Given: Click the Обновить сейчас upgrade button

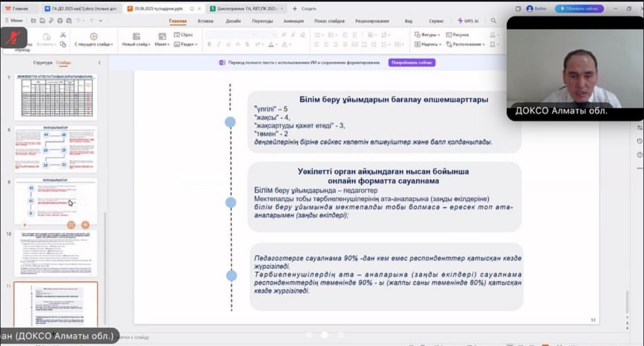Looking at the screenshot, I should (x=579, y=9).
